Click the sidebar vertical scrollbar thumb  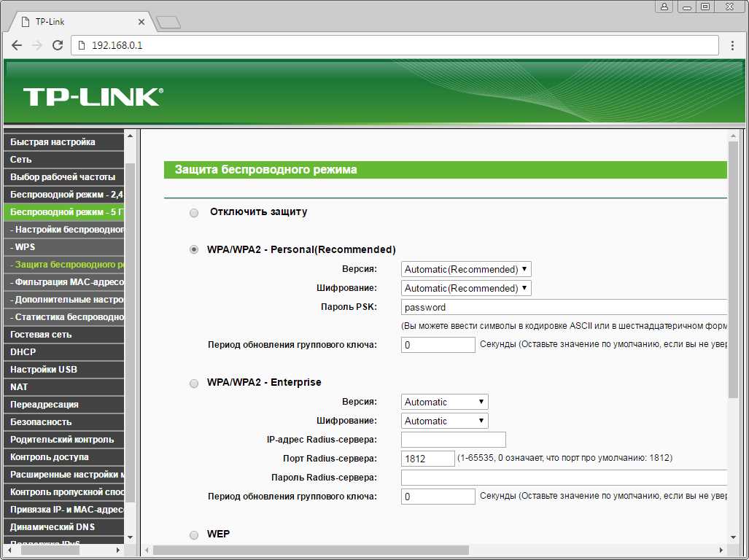click(130, 332)
